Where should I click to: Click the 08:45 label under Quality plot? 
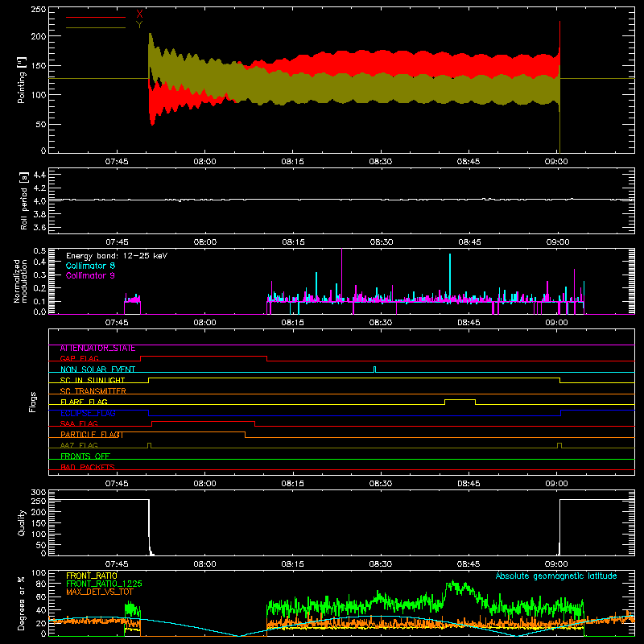point(469,564)
